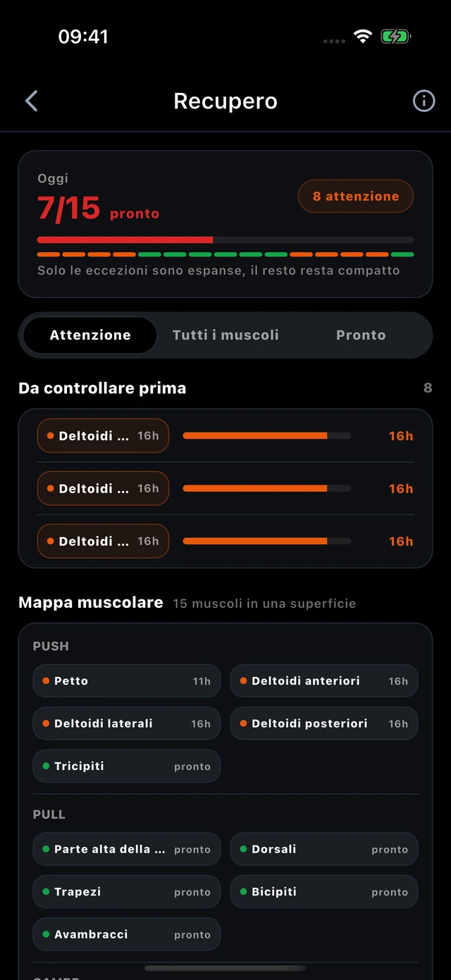451x980 pixels.
Task: Tap the Deltoidi posteriori chip
Action: (x=324, y=724)
